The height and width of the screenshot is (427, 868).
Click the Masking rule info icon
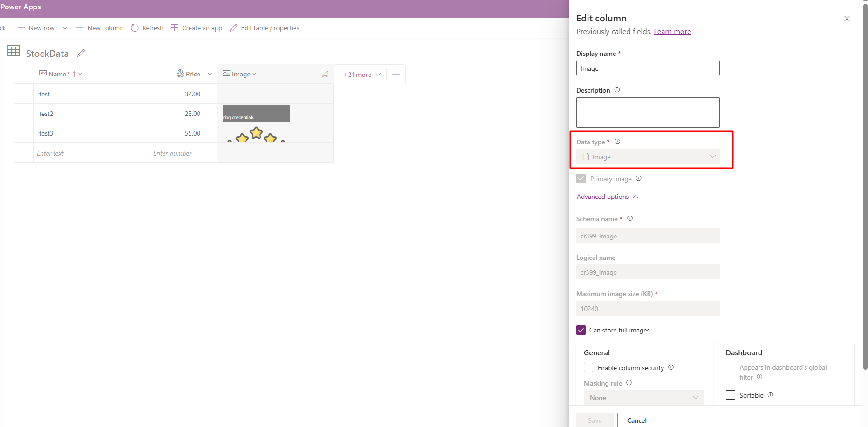(x=629, y=383)
